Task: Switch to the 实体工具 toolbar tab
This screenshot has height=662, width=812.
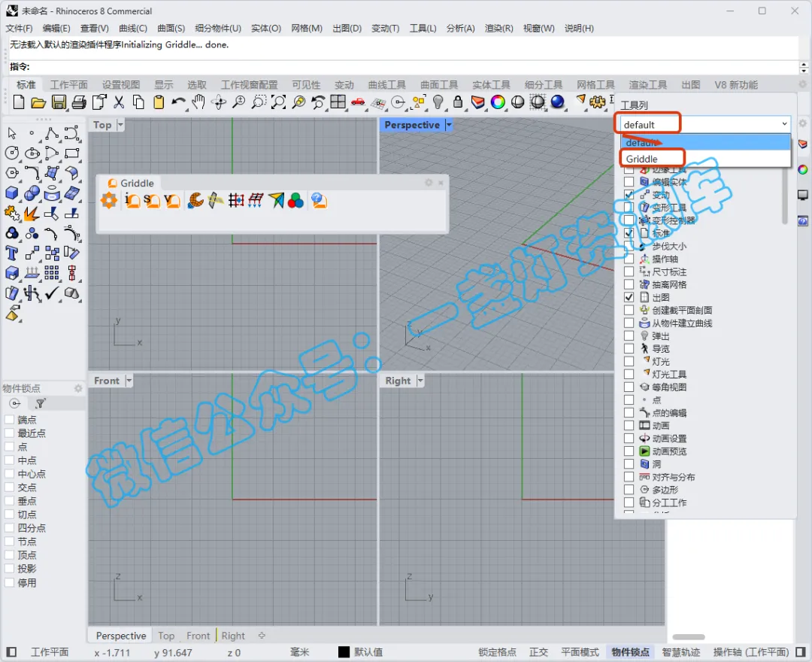Action: point(491,85)
